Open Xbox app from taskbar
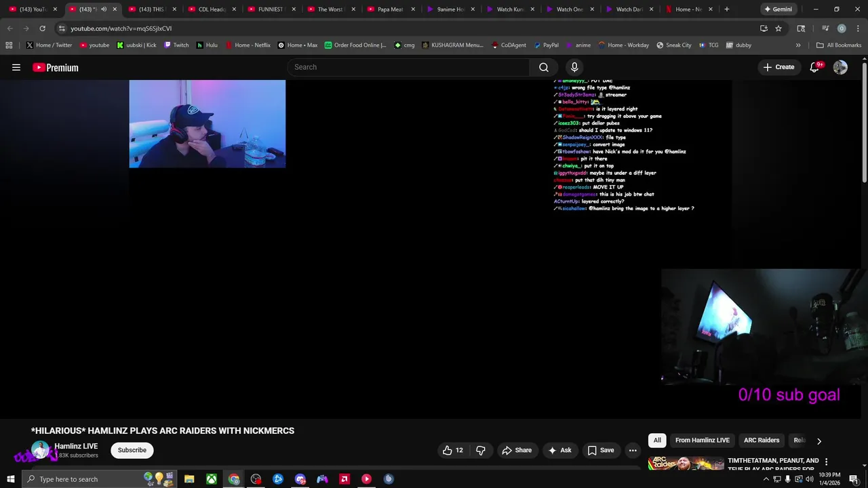This screenshot has height=488, width=868. pos(212,479)
